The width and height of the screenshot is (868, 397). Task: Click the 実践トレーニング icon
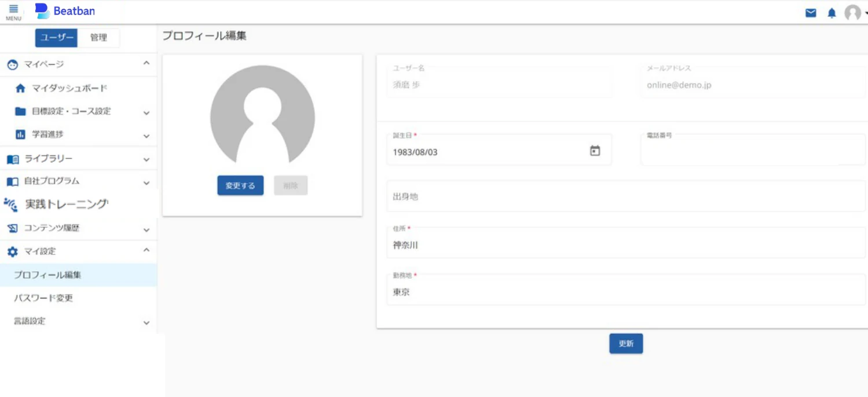[x=10, y=204]
